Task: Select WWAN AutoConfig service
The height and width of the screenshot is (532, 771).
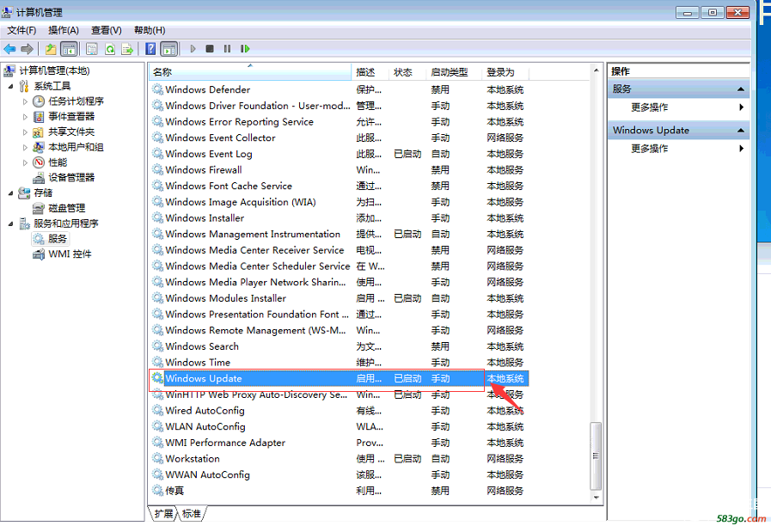Action: point(207,474)
